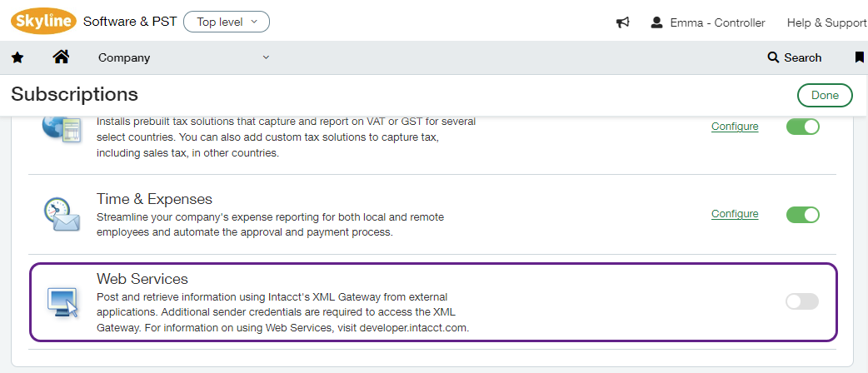868x373 pixels.
Task: Click the bookmark icon
Action: point(860,57)
